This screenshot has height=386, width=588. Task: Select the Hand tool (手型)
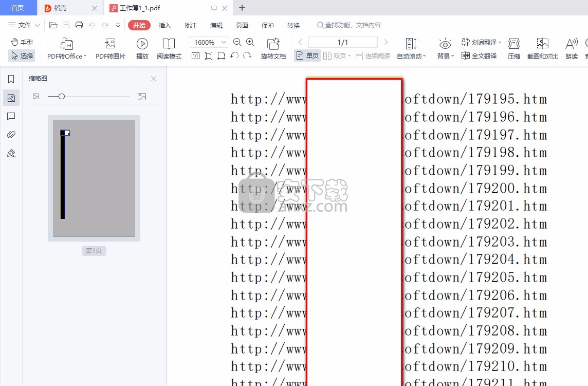[x=22, y=42]
